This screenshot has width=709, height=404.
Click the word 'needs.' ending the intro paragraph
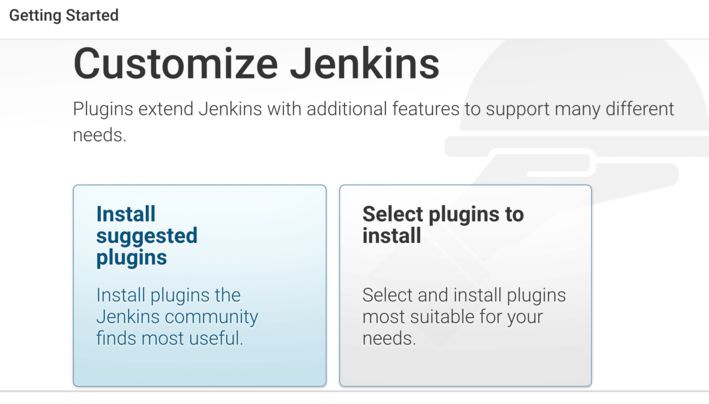(99, 135)
